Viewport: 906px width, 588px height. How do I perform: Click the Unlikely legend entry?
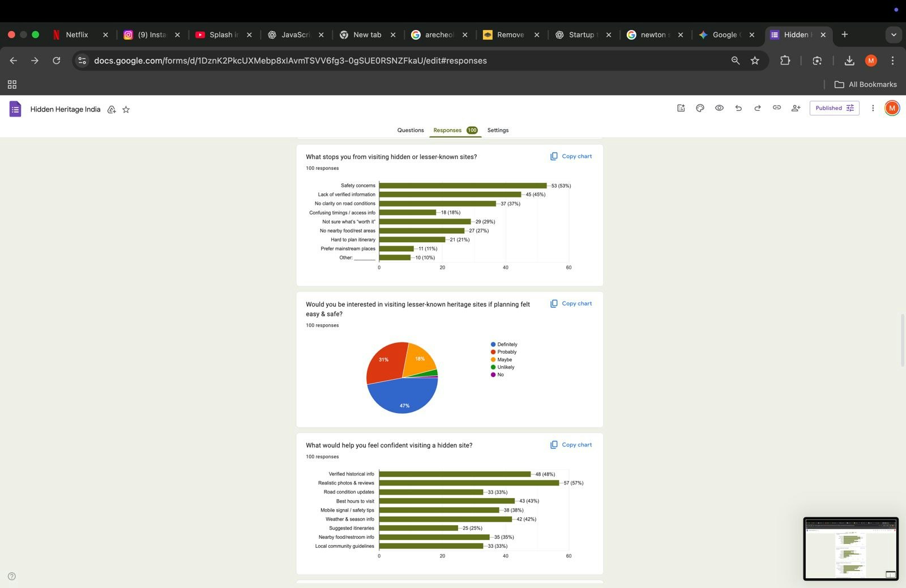[502, 367]
